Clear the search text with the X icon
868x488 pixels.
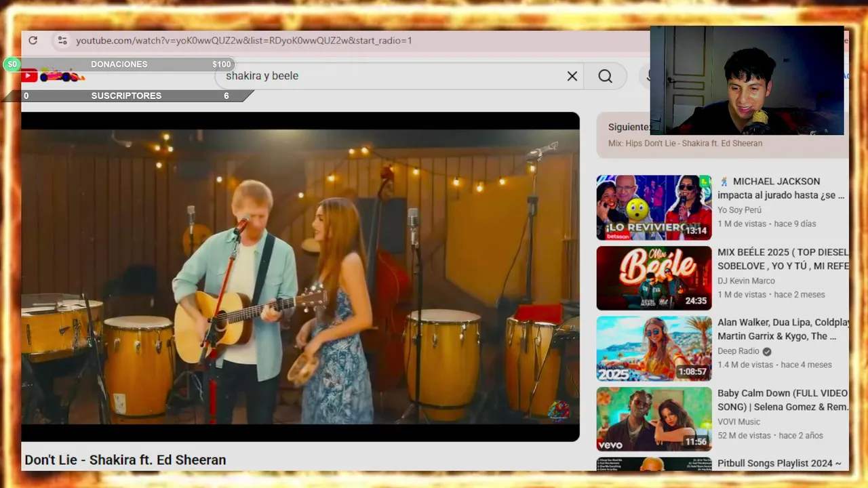(572, 76)
